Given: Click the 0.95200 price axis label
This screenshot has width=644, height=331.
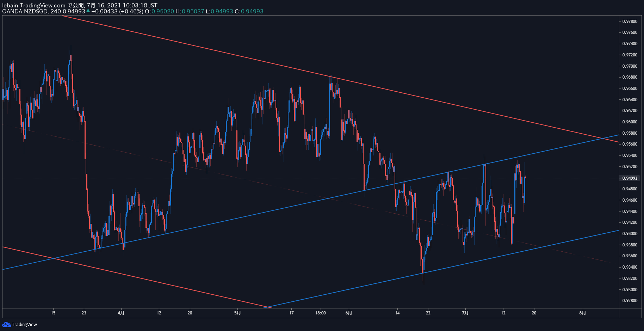Looking at the screenshot, I should click(x=630, y=167).
